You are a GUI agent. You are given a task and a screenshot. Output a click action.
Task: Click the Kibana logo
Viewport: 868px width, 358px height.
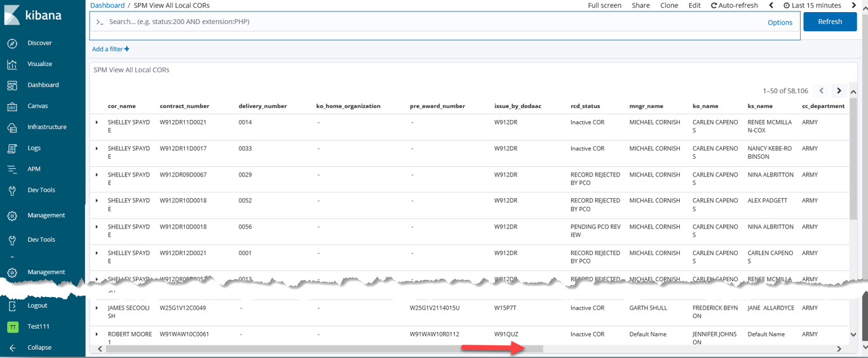coord(33,15)
